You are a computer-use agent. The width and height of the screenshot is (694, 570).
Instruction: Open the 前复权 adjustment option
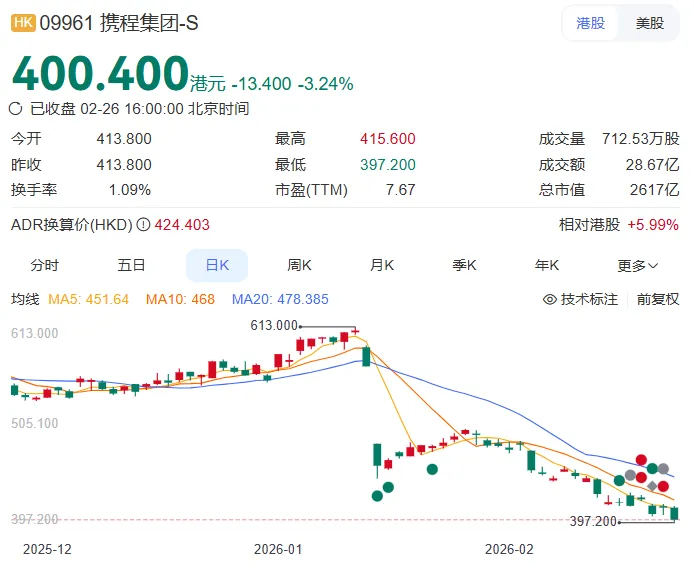coord(658,300)
